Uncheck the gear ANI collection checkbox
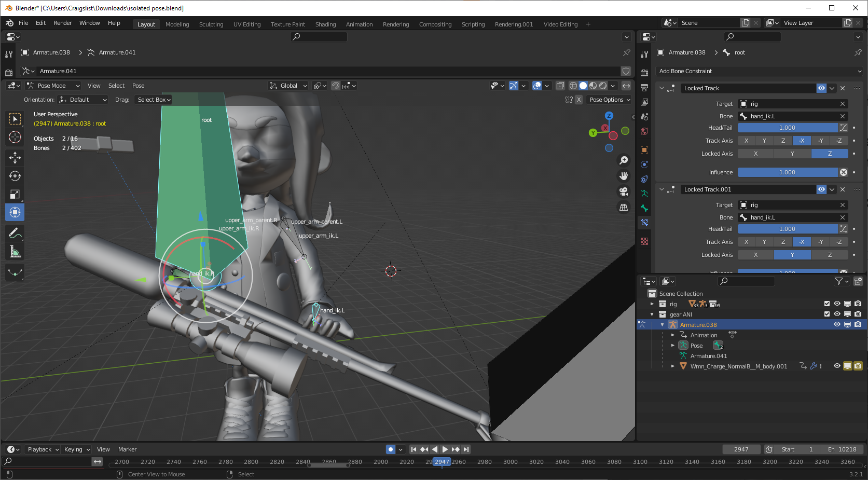Image resolution: width=868 pixels, height=480 pixels. coord(827,314)
